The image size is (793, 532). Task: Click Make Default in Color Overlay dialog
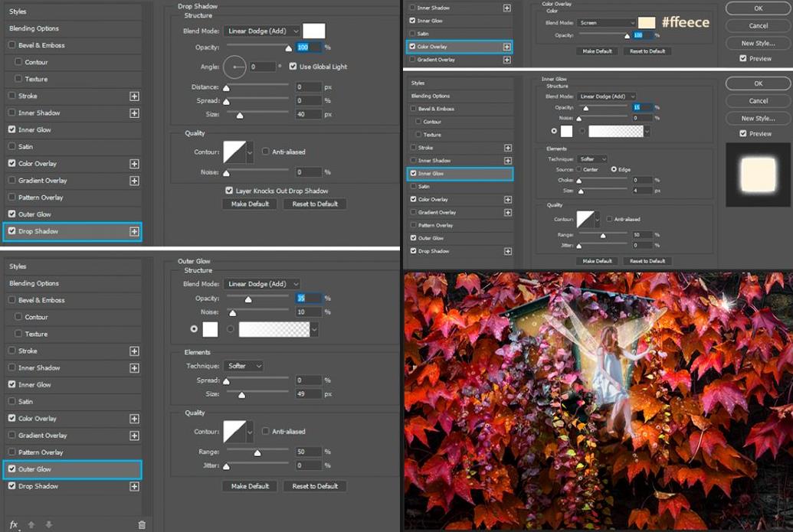click(597, 51)
